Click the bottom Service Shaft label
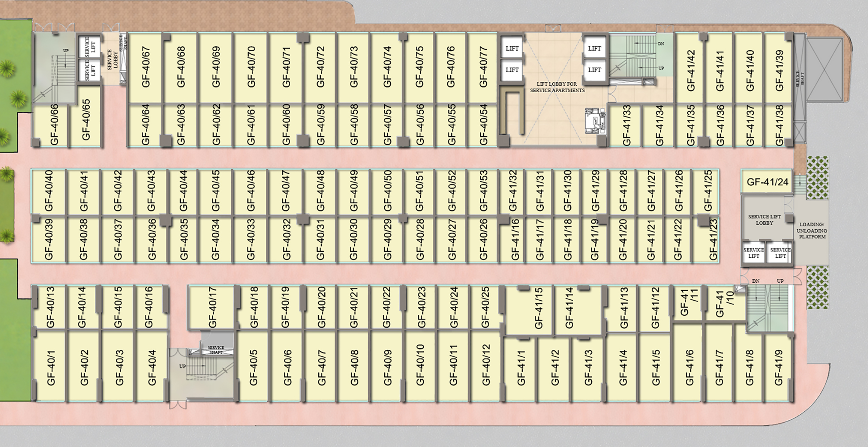The height and width of the screenshot is (447, 868). [x=216, y=350]
